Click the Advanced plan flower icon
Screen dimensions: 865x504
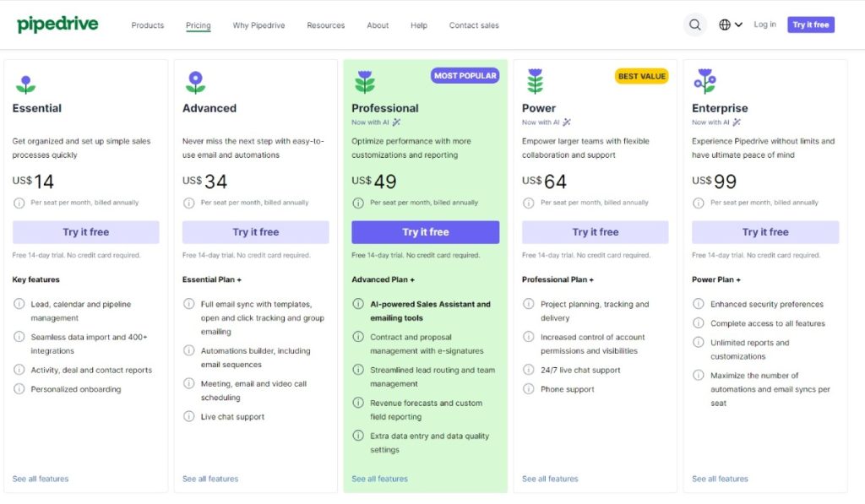[195, 82]
